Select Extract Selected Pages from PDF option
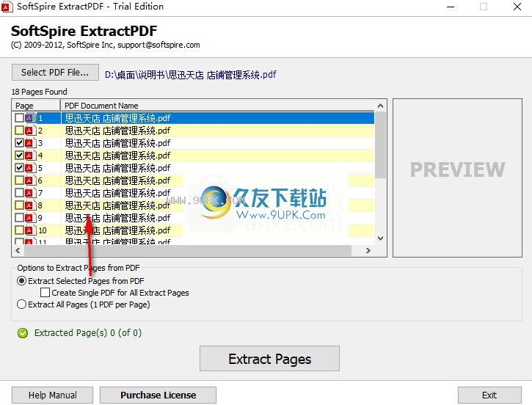The width and height of the screenshot is (532, 405). [x=21, y=281]
